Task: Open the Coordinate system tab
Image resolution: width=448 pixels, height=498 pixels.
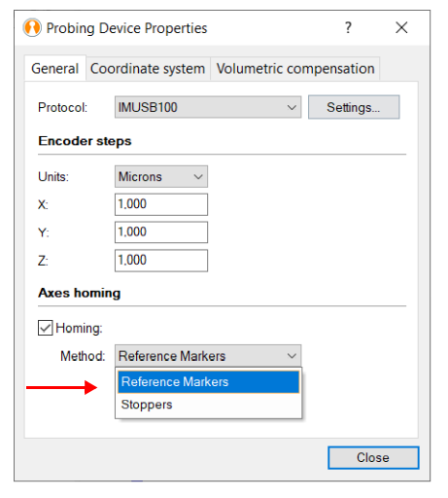Action: tap(148, 69)
